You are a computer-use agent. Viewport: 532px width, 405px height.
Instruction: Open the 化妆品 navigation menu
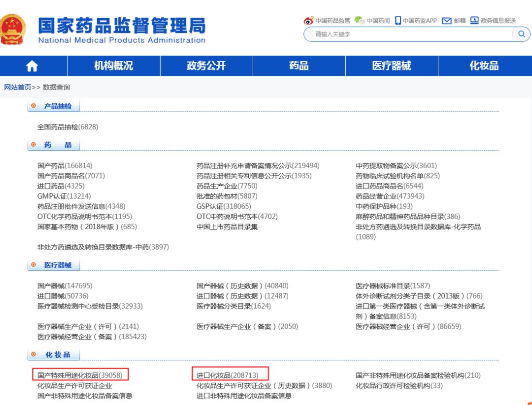(x=484, y=66)
